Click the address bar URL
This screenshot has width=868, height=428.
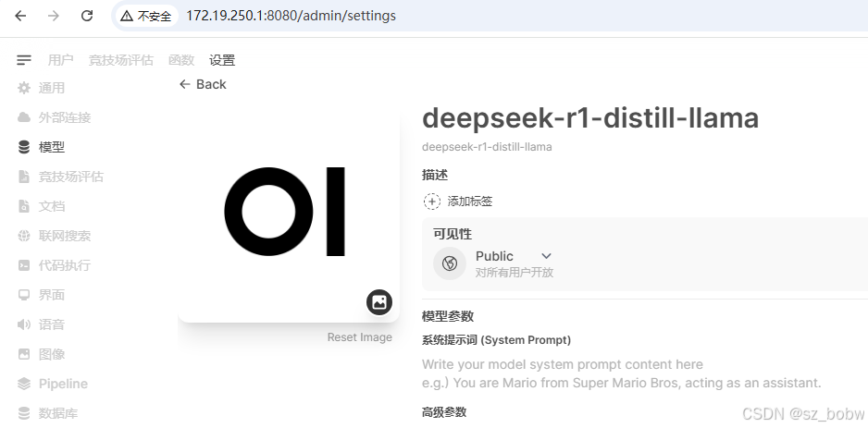point(291,16)
